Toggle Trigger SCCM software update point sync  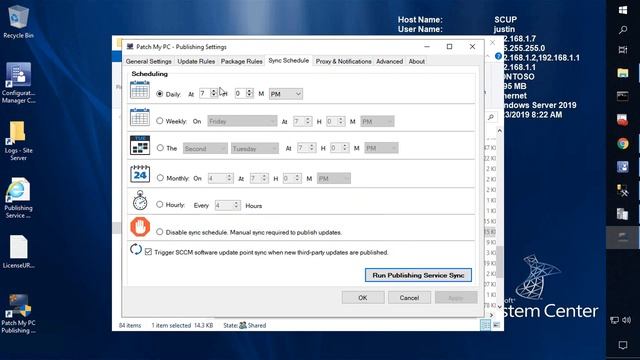point(148,252)
